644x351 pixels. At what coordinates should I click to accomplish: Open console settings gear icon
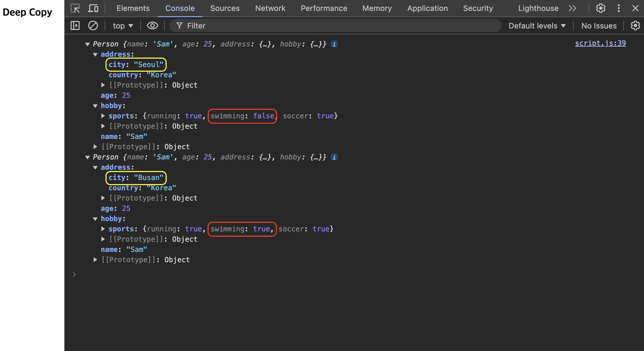pos(635,25)
